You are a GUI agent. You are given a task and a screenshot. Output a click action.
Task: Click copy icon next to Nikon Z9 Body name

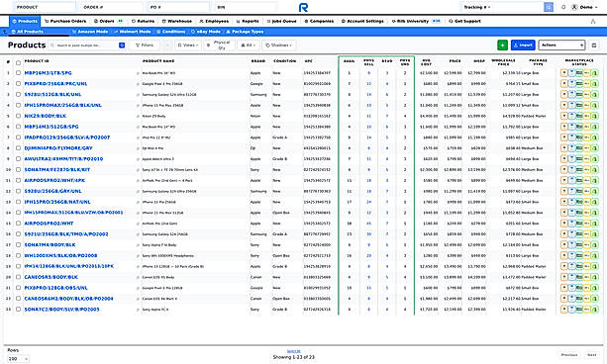[x=138, y=116]
